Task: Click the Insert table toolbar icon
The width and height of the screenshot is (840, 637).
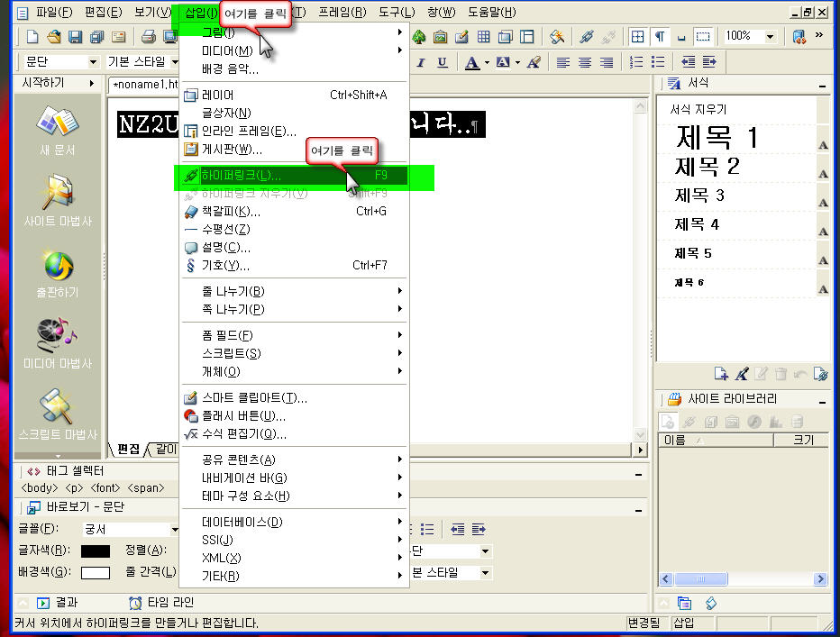Action: point(483,36)
